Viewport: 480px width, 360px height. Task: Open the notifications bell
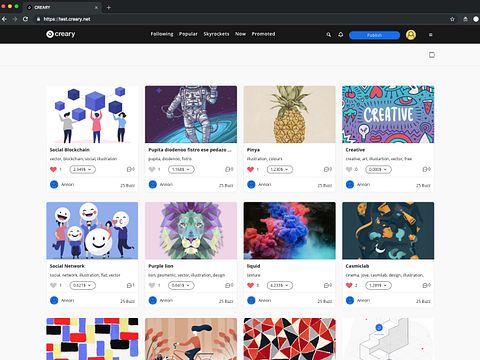tap(341, 35)
